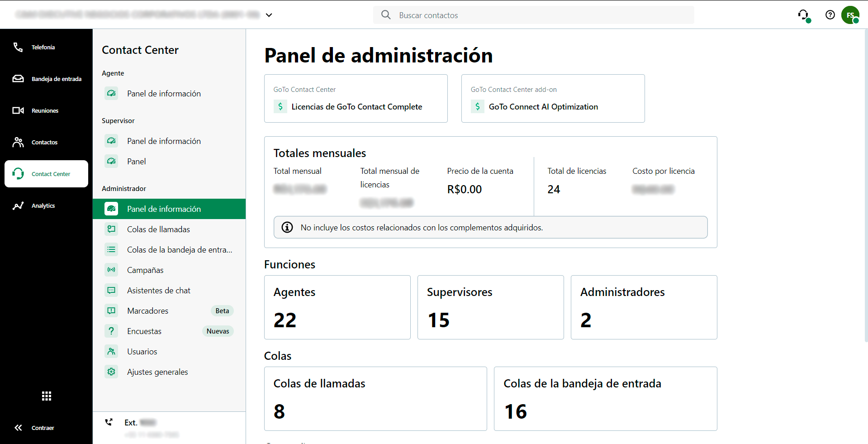The width and height of the screenshot is (868, 444).
Task: Expand the company name dropdown
Action: tap(269, 14)
